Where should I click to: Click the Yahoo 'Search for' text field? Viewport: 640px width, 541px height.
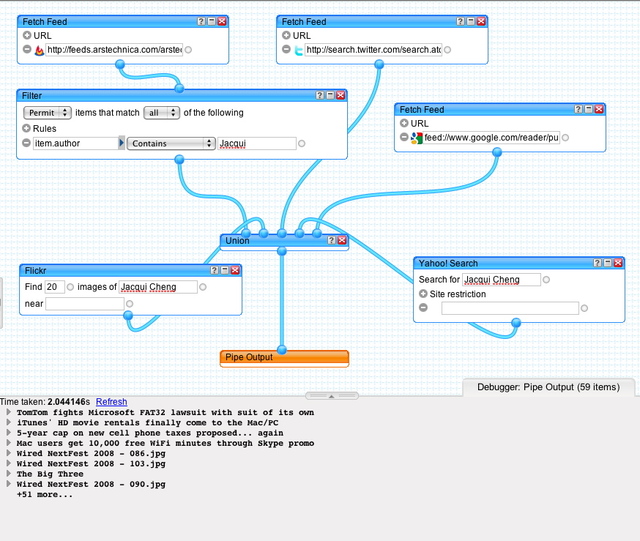[501, 280]
